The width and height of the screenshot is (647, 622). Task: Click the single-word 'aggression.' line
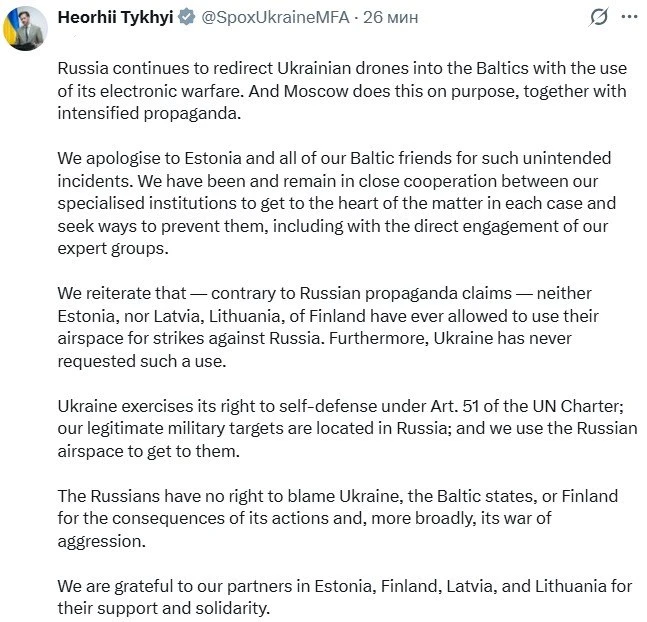[102, 541]
